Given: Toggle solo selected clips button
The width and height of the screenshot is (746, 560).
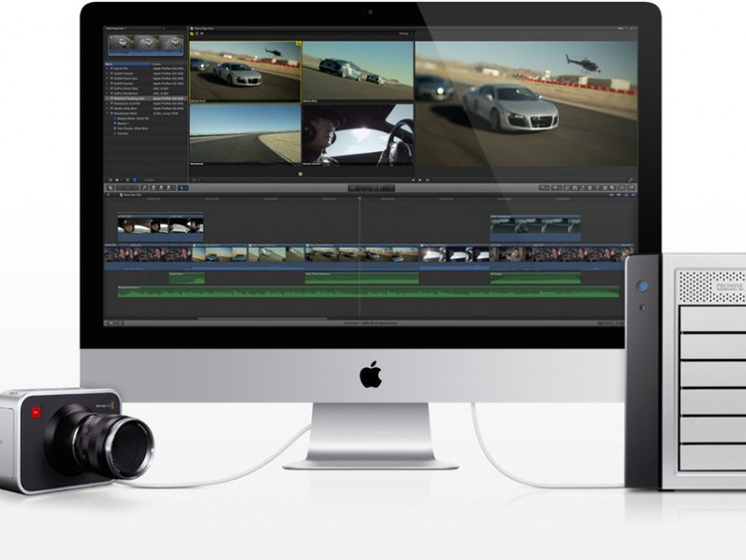Looking at the screenshot, I should tap(626, 195).
